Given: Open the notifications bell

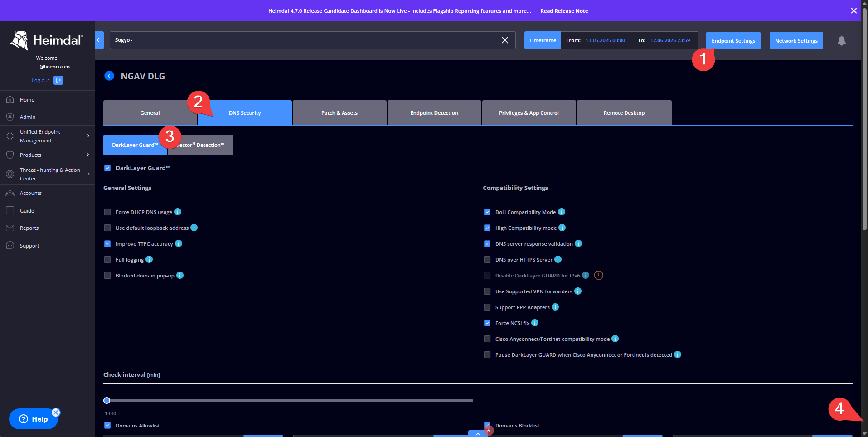Looking at the screenshot, I should click(842, 41).
